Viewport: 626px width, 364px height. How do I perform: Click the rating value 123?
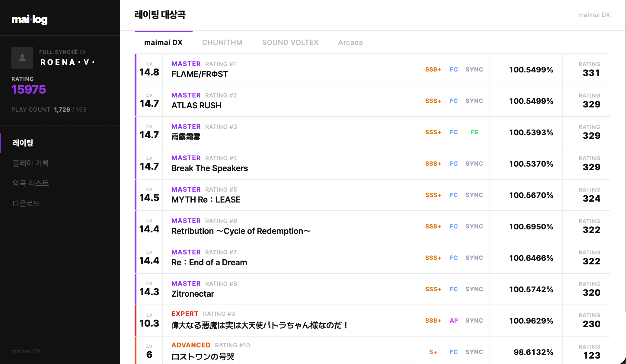point(592,356)
